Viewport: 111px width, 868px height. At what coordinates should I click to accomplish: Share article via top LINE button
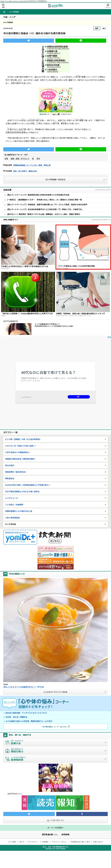pos(81,40)
